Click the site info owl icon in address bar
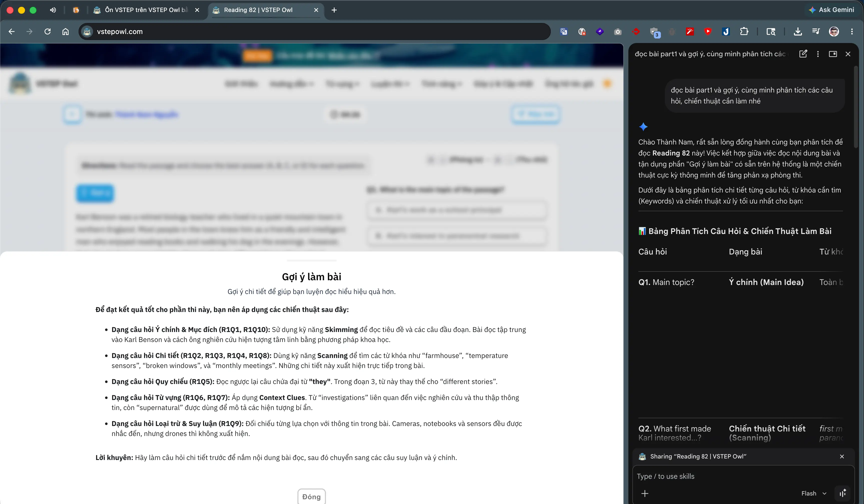The image size is (864, 504). click(88, 31)
